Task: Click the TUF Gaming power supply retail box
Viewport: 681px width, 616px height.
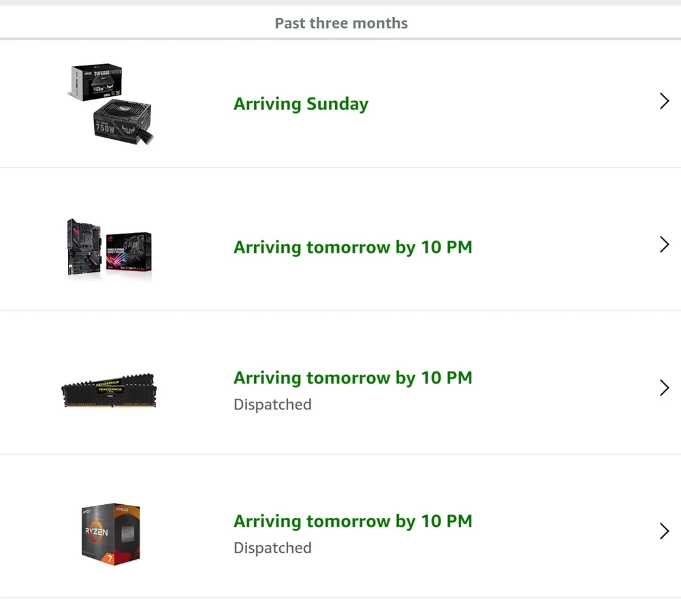Action: point(96,82)
